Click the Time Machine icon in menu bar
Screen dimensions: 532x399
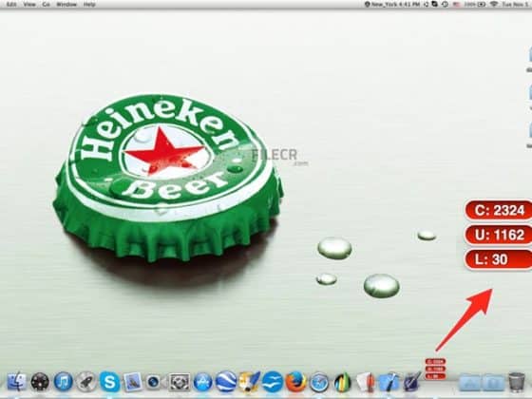pos(446,4)
